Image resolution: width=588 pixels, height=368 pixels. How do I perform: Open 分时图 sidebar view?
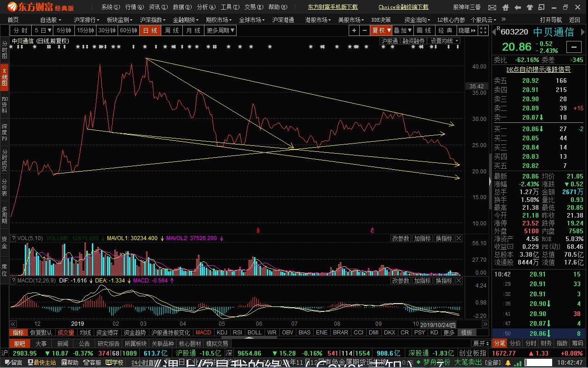point(4,50)
